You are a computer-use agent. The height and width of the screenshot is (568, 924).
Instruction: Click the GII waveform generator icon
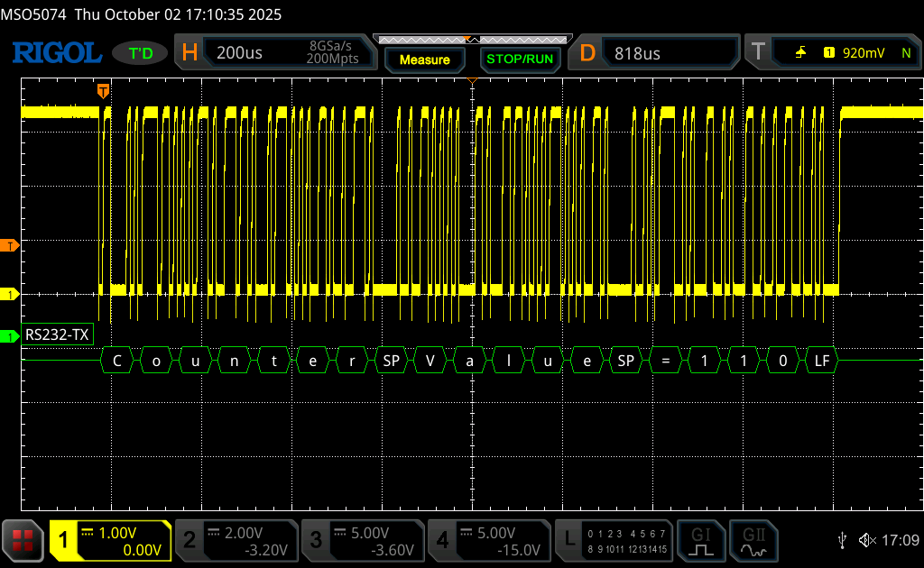(753, 539)
